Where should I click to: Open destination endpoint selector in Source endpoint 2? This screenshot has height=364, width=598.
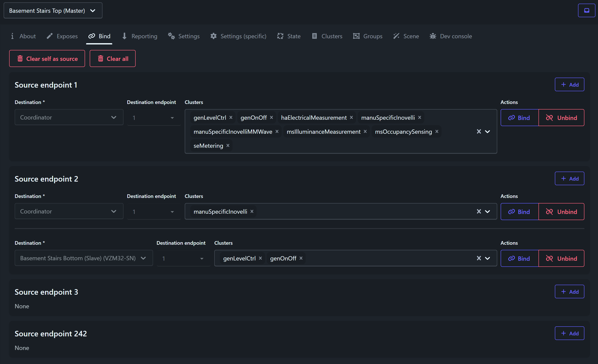(154, 212)
